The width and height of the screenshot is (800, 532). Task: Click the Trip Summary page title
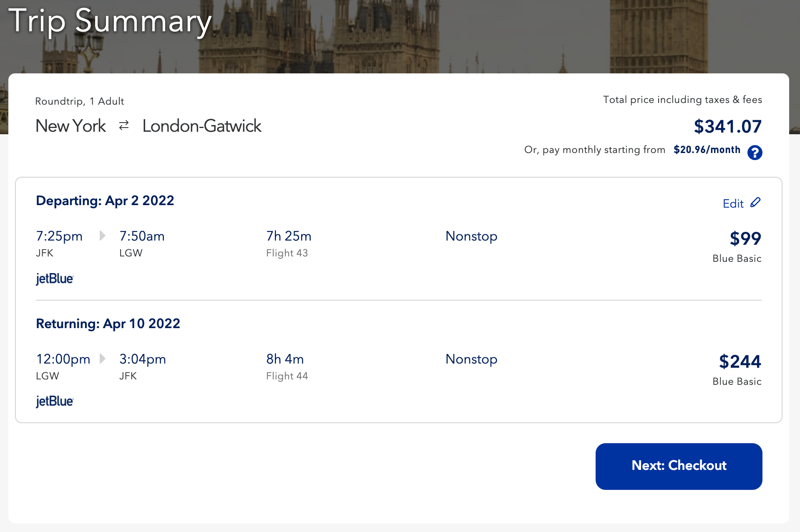point(110,21)
